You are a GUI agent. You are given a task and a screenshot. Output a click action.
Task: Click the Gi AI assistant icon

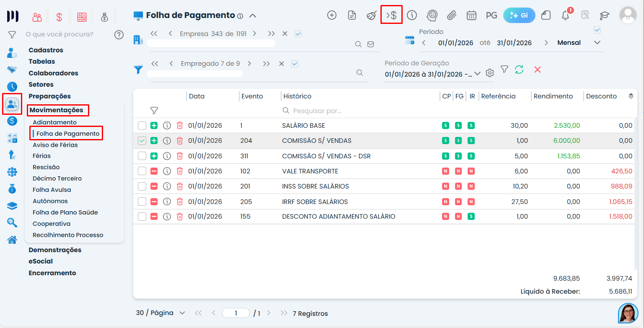[x=519, y=14]
